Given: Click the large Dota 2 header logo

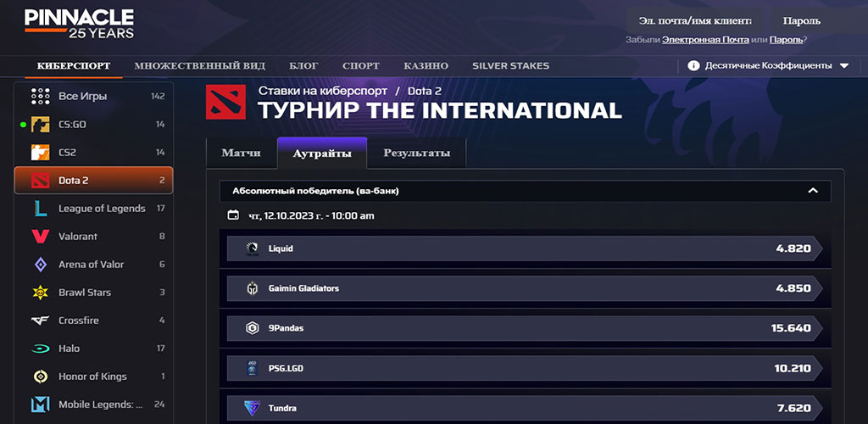Looking at the screenshot, I should tap(225, 102).
